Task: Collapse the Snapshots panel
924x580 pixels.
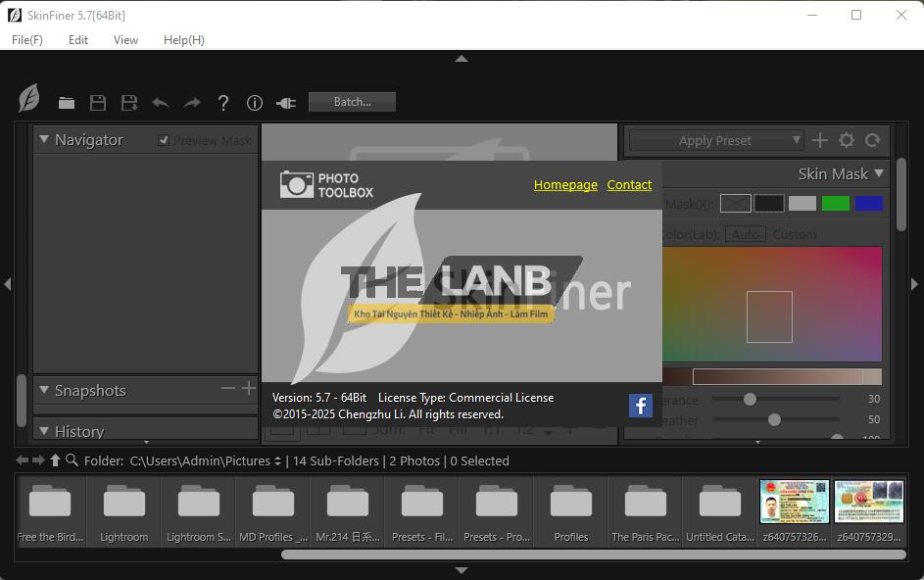Action: (x=44, y=390)
